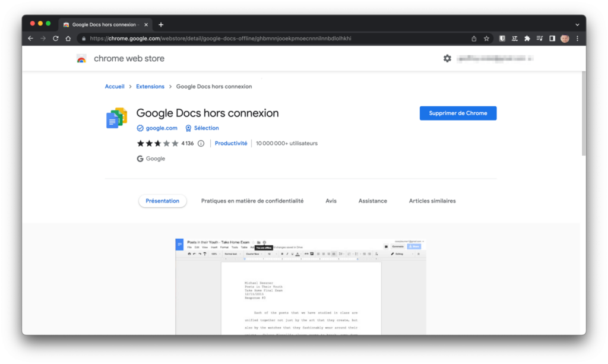Open Pratiques en matière de confidentialité tab
The height and width of the screenshot is (364, 608).
pyautogui.click(x=252, y=201)
